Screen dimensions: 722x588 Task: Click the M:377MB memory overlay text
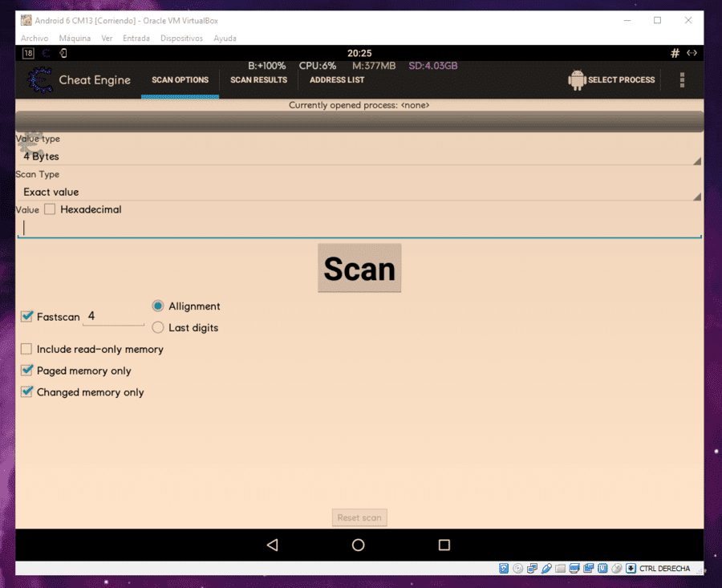374,66
